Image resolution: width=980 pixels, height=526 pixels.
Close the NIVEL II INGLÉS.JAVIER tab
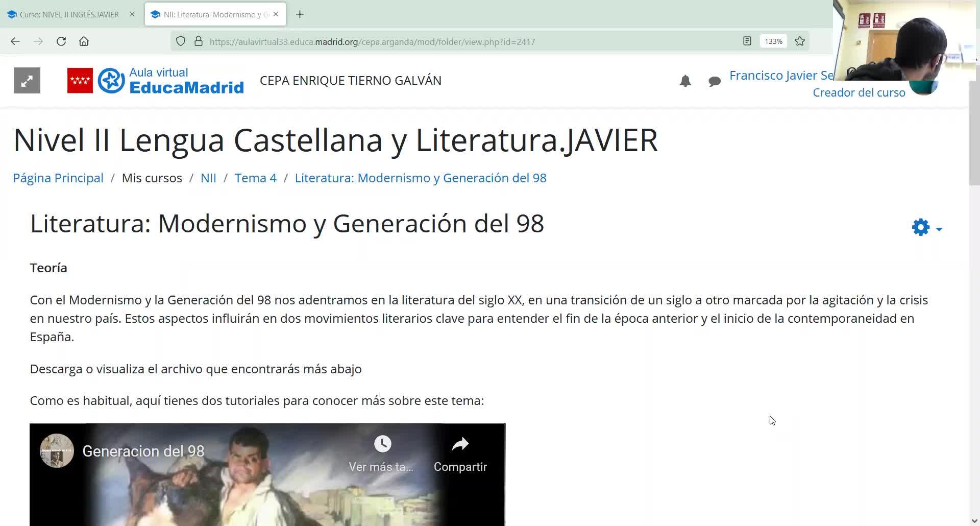click(132, 14)
